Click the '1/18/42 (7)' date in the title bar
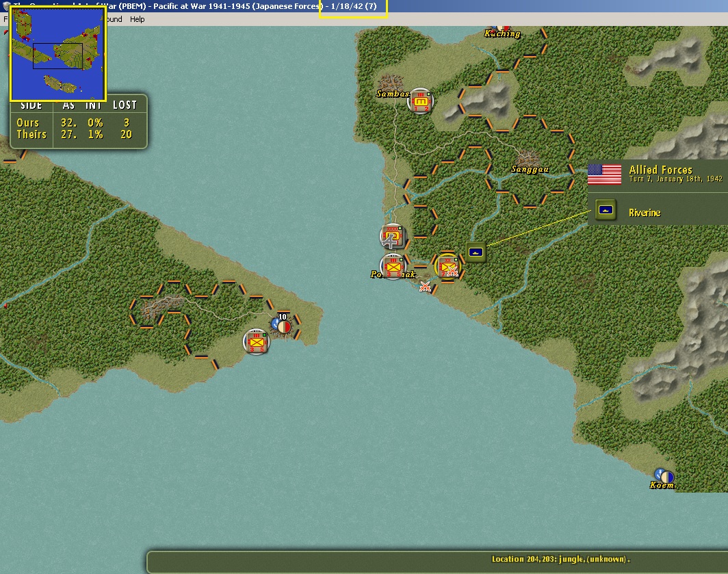The image size is (728, 574). (x=353, y=7)
